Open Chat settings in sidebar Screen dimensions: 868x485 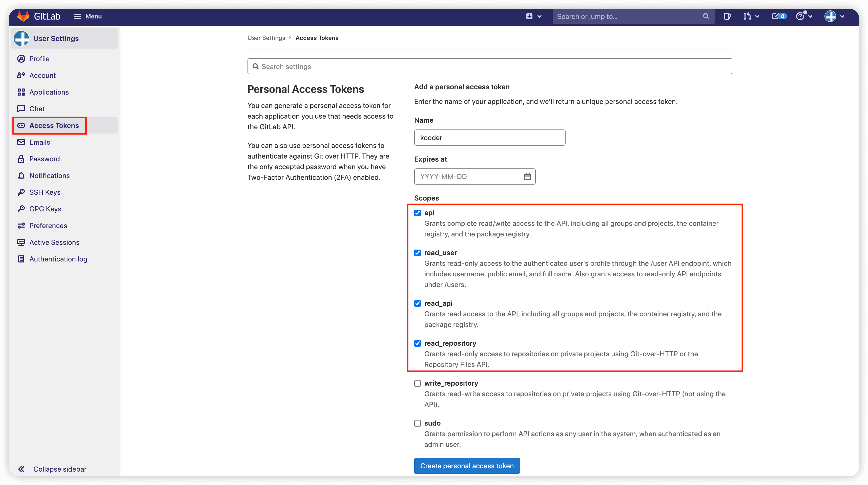click(65, 109)
